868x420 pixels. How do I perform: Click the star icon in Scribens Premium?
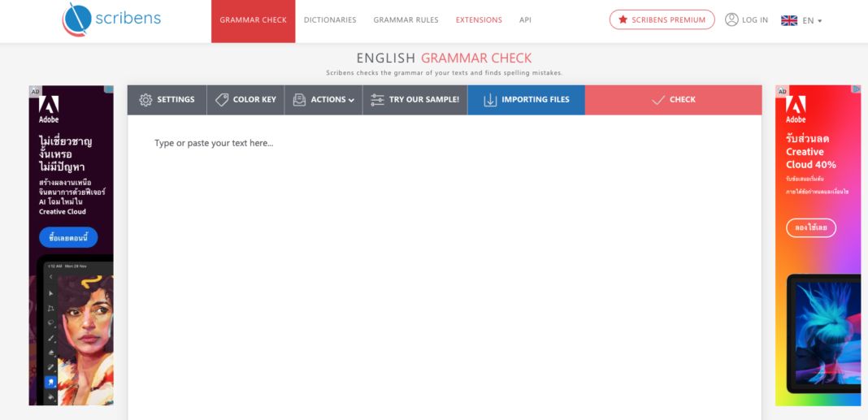[x=623, y=19]
